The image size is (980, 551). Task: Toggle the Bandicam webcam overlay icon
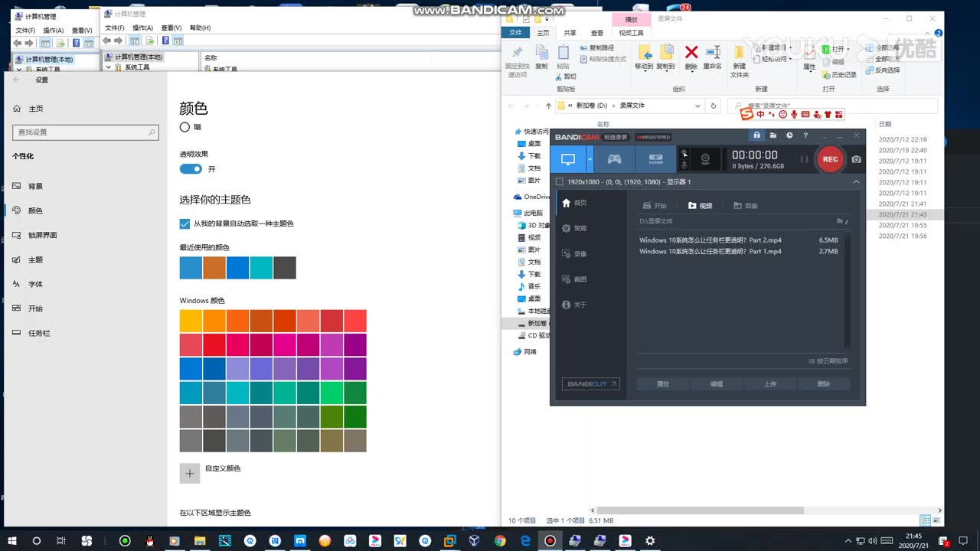pos(705,159)
